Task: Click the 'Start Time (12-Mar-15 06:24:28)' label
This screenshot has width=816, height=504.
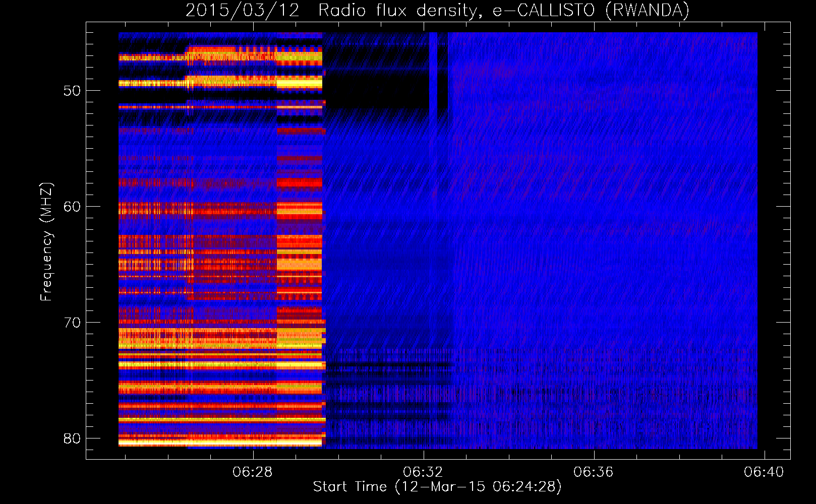Action: 437,487
